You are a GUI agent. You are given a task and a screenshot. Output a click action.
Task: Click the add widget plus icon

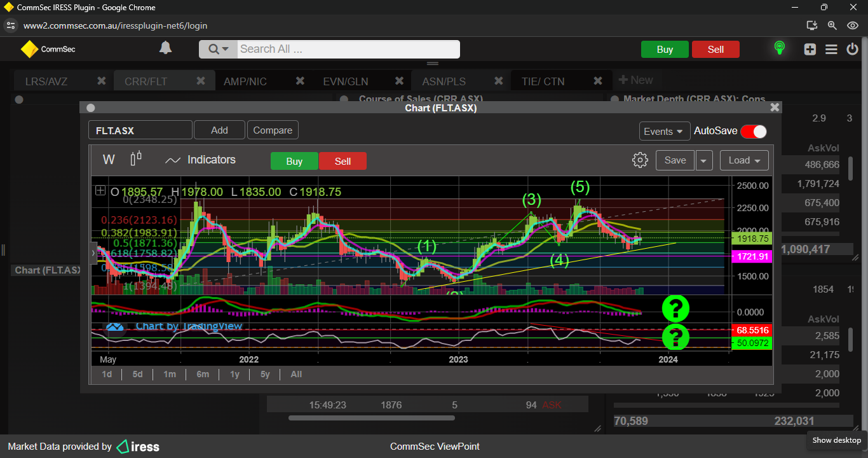810,49
